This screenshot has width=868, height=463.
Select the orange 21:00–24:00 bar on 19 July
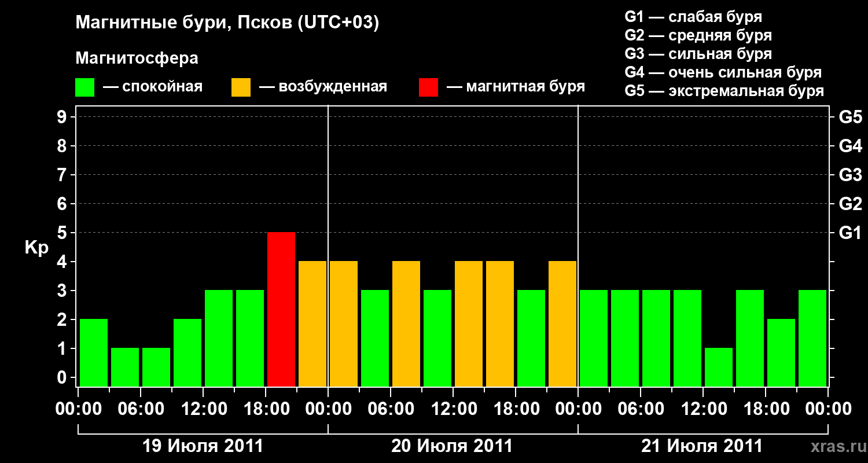(312, 324)
